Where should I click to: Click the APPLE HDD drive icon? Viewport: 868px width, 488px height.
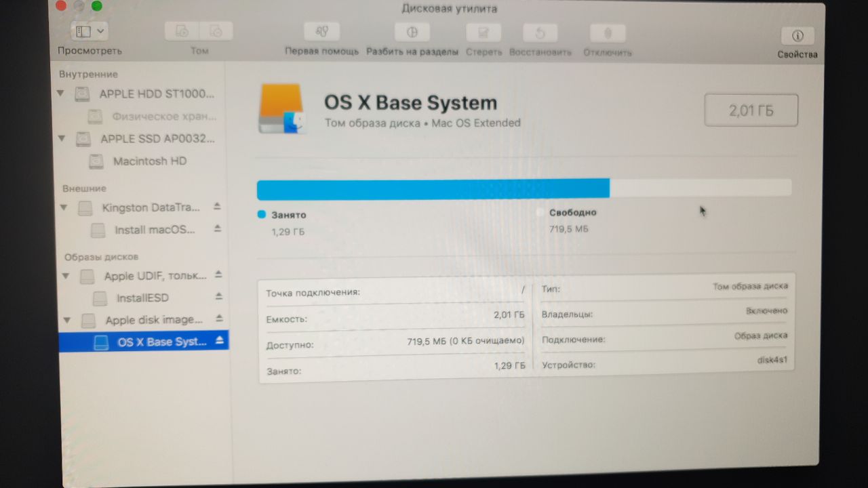coord(83,94)
